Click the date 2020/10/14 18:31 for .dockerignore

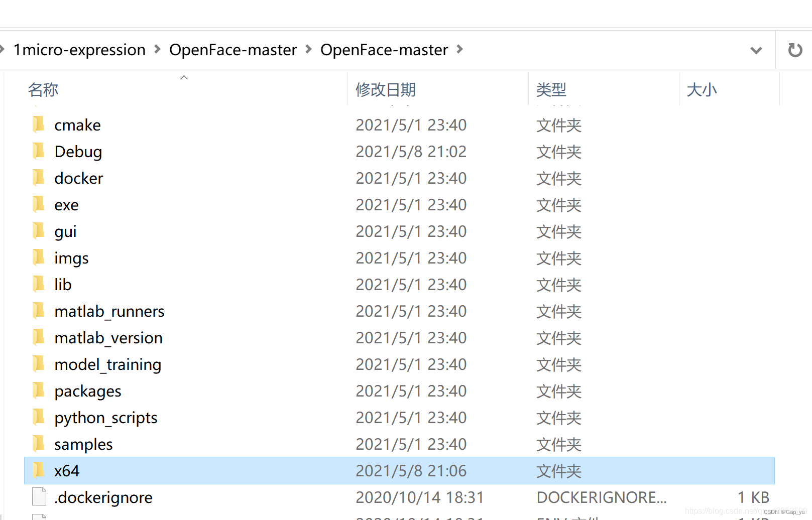point(420,497)
